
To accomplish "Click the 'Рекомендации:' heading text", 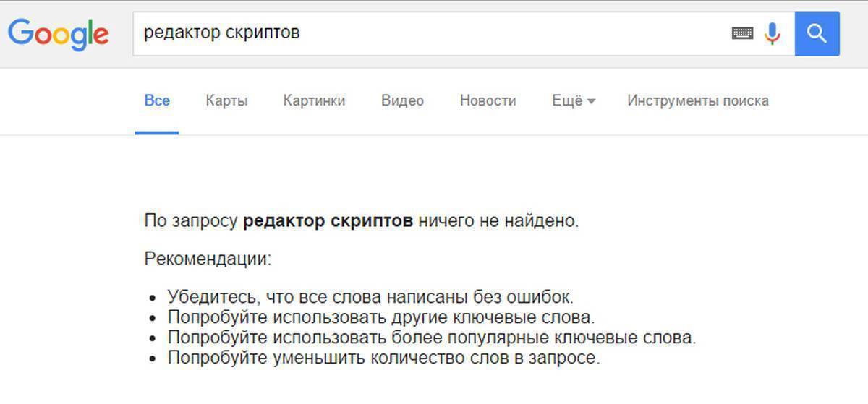I will pyautogui.click(x=208, y=259).
